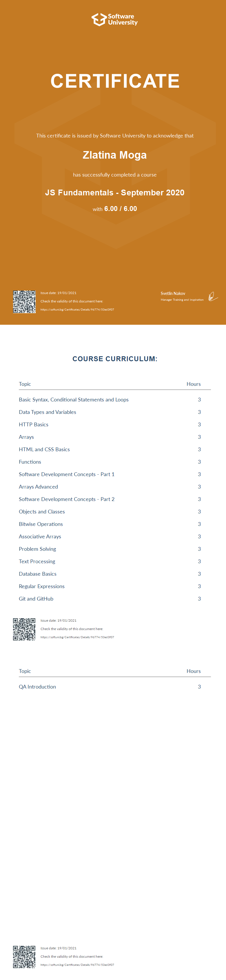Click the CERTIFICATE title heading
Image resolution: width=226 pixels, height=980 pixels.
pos(115,81)
